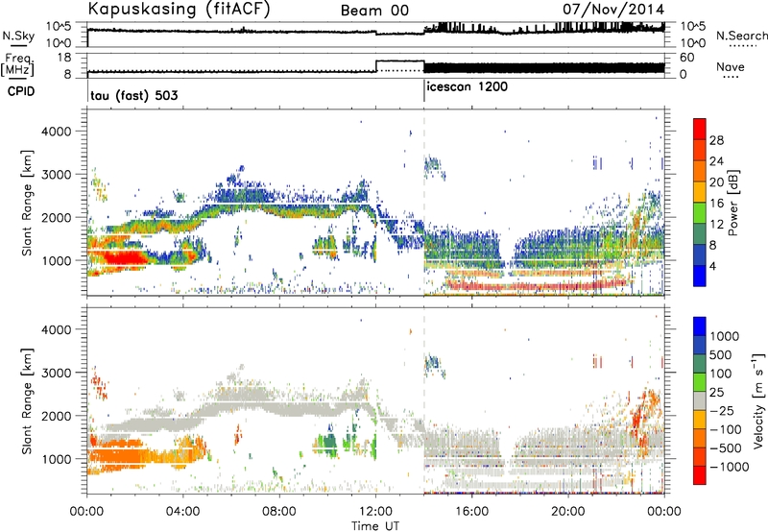Click the '-1000' tick on Velocity scale
The image size is (768, 532).
coord(730,467)
